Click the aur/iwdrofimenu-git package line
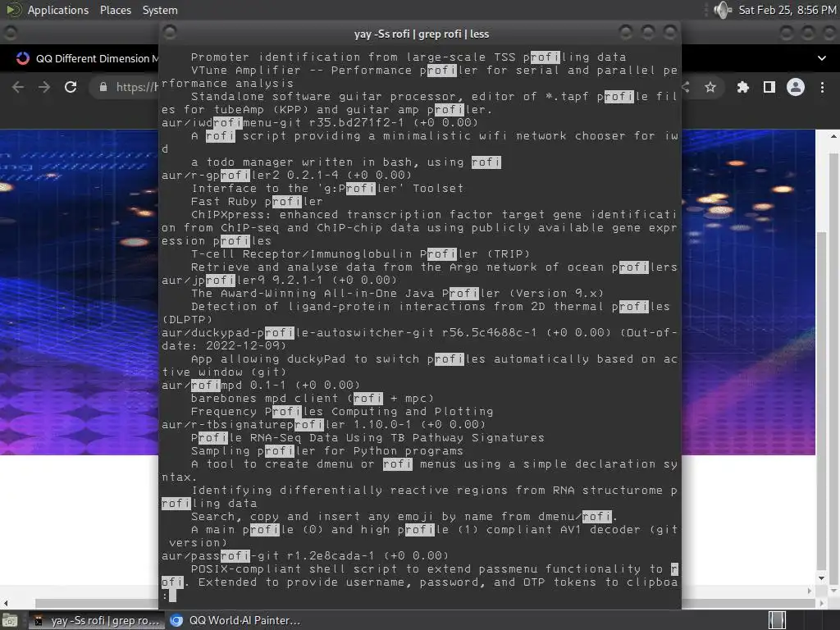This screenshot has width=840, height=630. pyautogui.click(x=320, y=123)
